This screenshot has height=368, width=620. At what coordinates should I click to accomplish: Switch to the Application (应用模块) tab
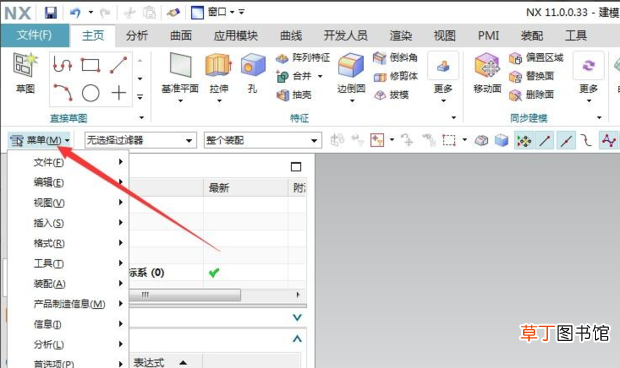(236, 36)
